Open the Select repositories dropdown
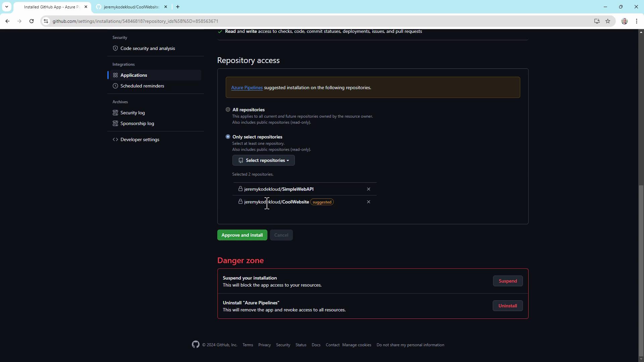The height and width of the screenshot is (362, 644). (x=263, y=160)
